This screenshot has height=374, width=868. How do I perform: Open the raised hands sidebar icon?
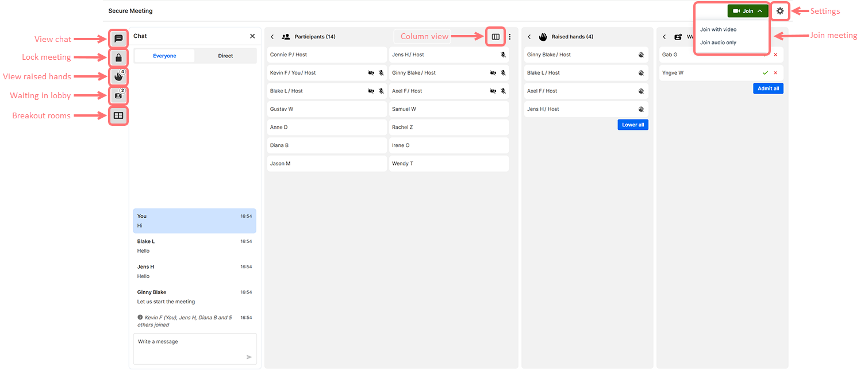point(118,77)
